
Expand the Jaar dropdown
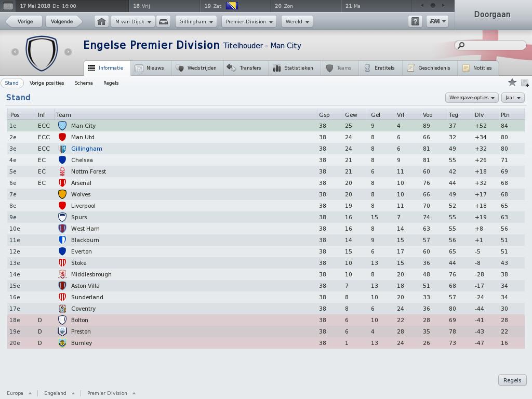click(513, 98)
